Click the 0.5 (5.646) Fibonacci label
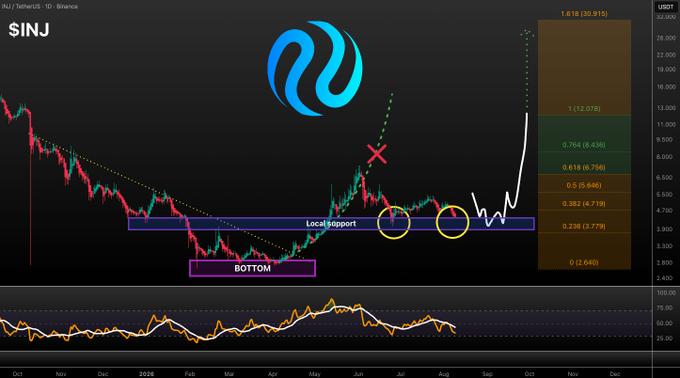680x378 pixels. coord(584,186)
